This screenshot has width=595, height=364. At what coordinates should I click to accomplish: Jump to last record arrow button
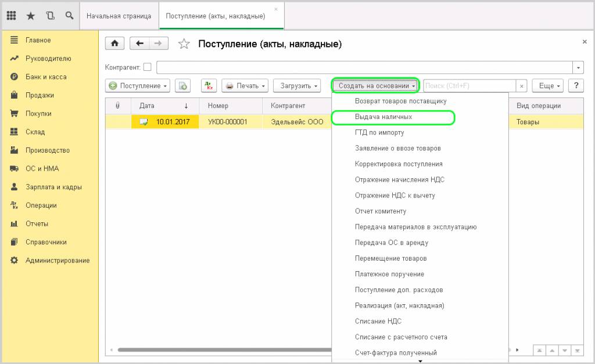coord(577,350)
